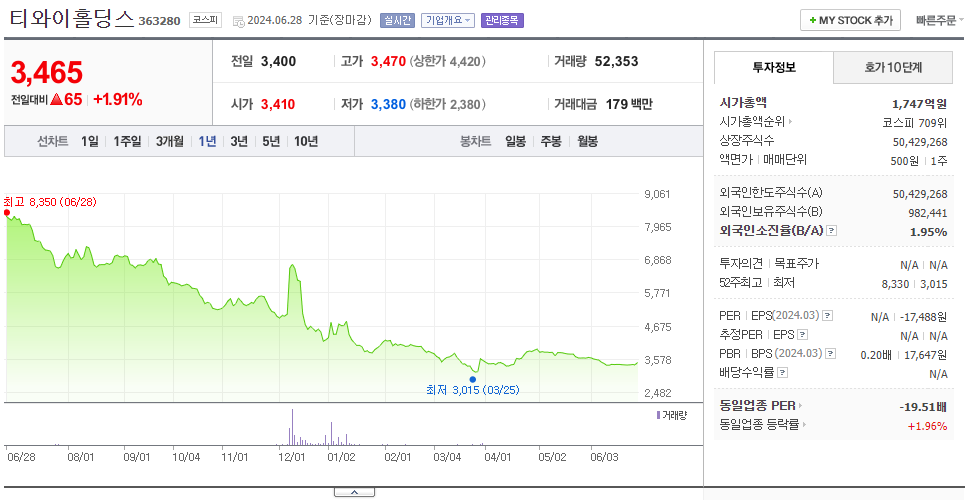Select the 주봉 candle chart
This screenshot has height=500, width=968.
pos(551,141)
